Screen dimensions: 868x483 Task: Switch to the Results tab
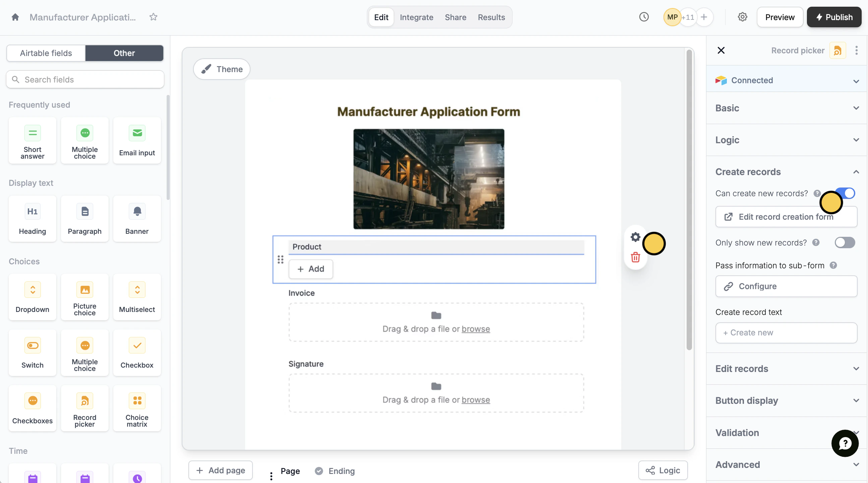point(491,17)
